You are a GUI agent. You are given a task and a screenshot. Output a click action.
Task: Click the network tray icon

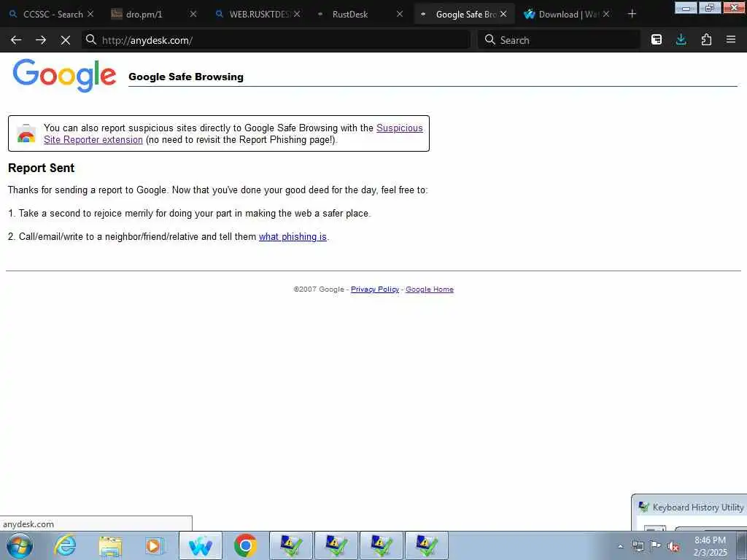point(638,546)
